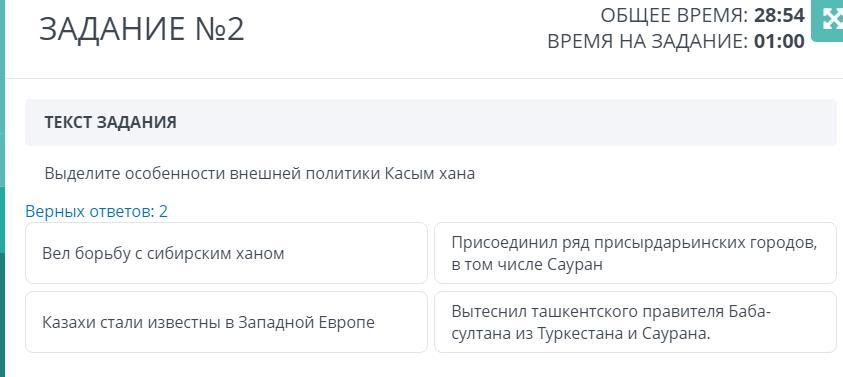Click the 'ЗАДАНИЕ №2' heading

point(142,29)
